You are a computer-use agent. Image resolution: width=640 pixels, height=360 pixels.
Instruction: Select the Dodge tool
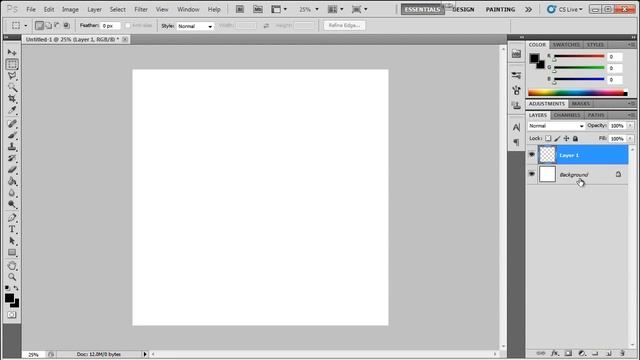pos(12,204)
